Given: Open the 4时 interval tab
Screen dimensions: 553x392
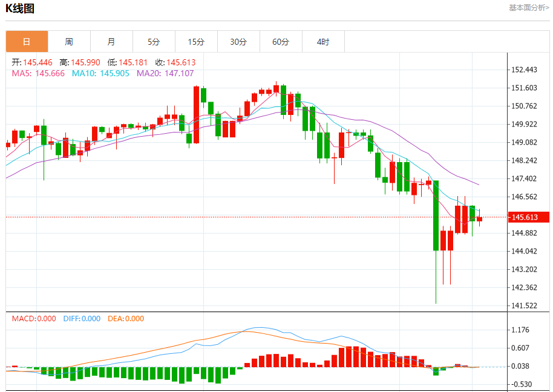Looking at the screenshot, I should pos(323,42).
